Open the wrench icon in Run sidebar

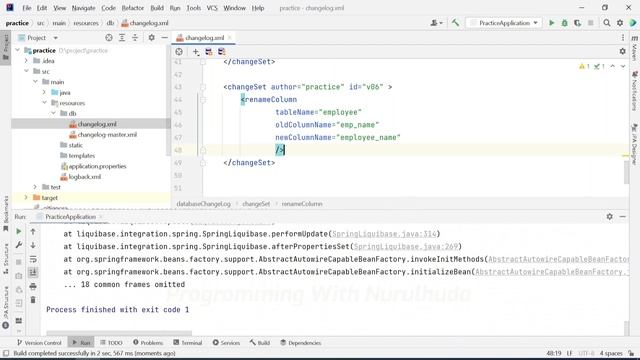(19, 245)
